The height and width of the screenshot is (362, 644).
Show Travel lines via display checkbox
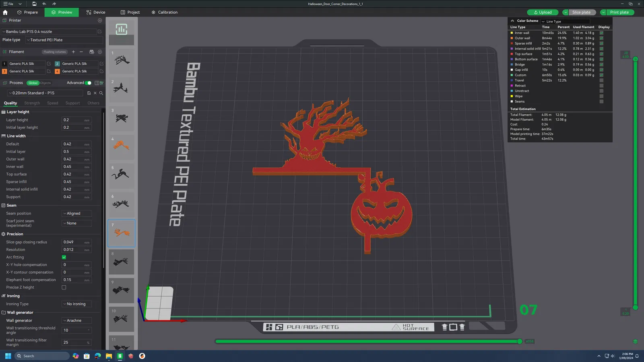(x=601, y=80)
